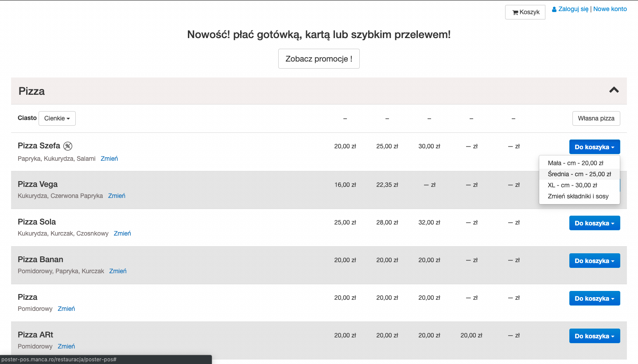The image size is (638, 364).
Task: Open the Cienkie dough type dropdown
Action: pyautogui.click(x=57, y=119)
